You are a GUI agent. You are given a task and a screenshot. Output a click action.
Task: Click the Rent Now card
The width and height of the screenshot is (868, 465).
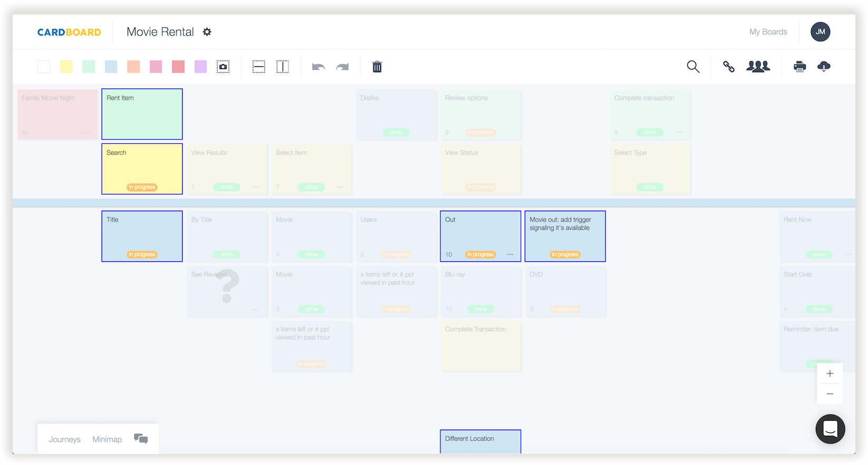817,236
